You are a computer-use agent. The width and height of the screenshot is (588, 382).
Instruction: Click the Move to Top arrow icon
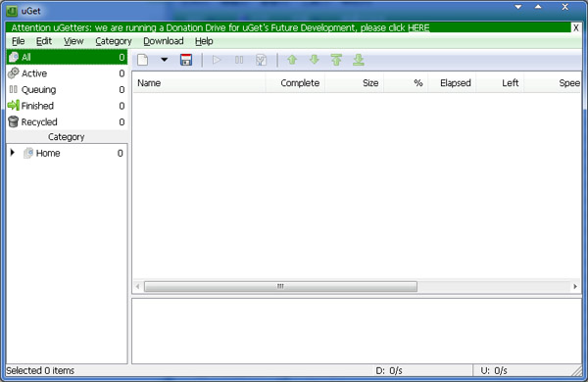336,60
